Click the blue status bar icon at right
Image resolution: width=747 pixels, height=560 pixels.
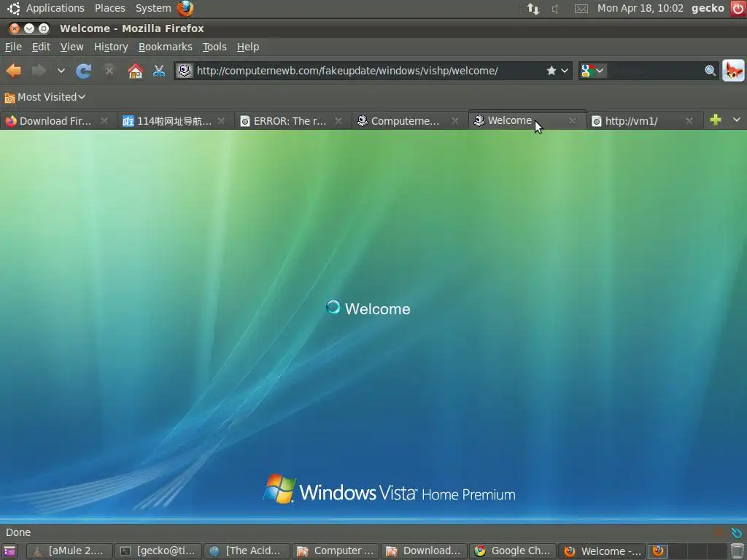737,532
